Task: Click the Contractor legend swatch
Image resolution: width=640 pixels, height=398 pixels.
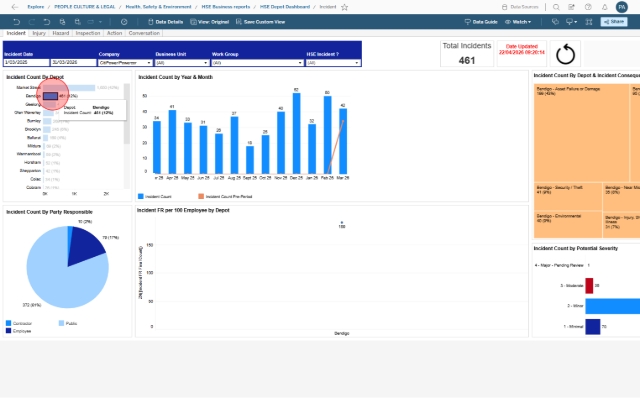Action: point(9,323)
